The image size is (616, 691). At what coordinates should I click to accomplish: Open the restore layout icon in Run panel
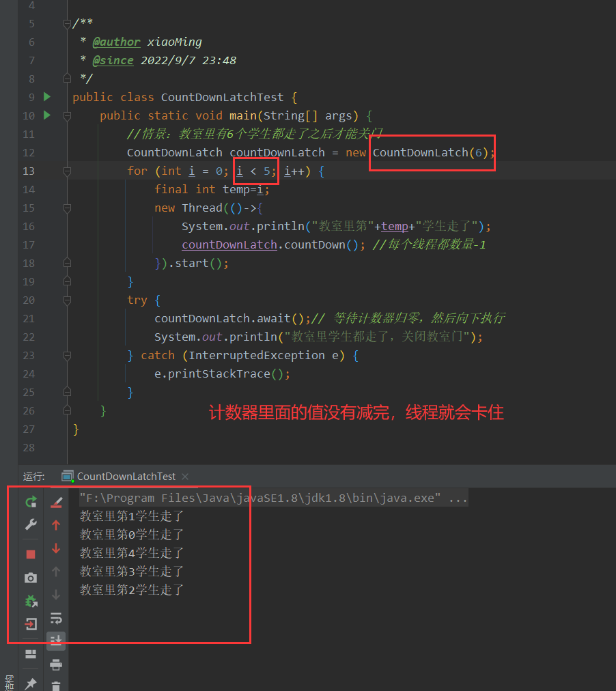click(31, 654)
